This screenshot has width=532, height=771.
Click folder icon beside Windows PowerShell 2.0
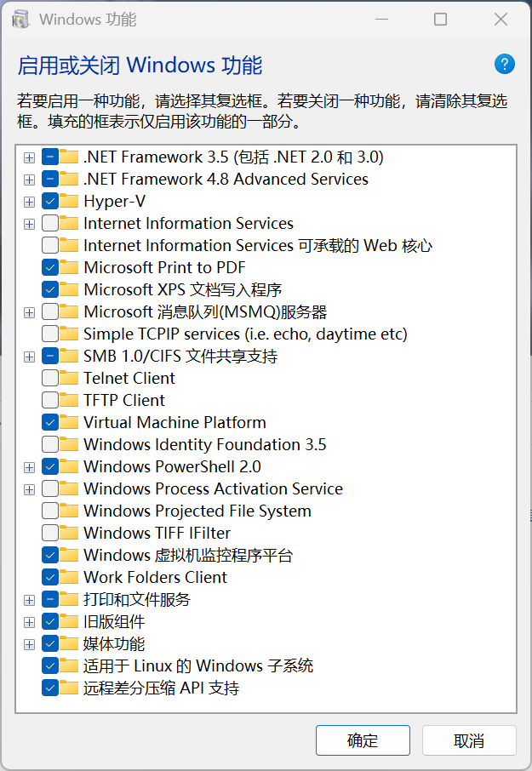(69, 466)
